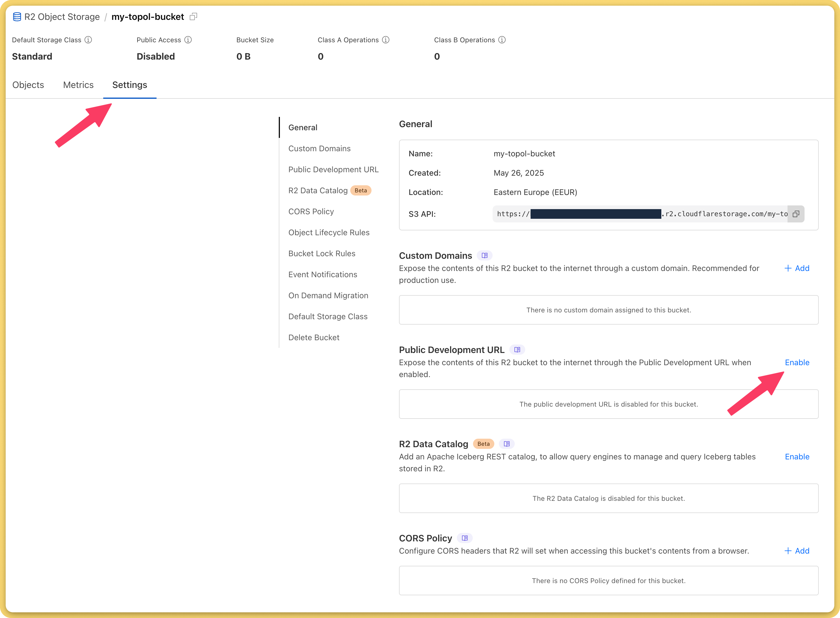Click the R2 Object Storage database icon
The height and width of the screenshot is (618, 840).
(17, 17)
